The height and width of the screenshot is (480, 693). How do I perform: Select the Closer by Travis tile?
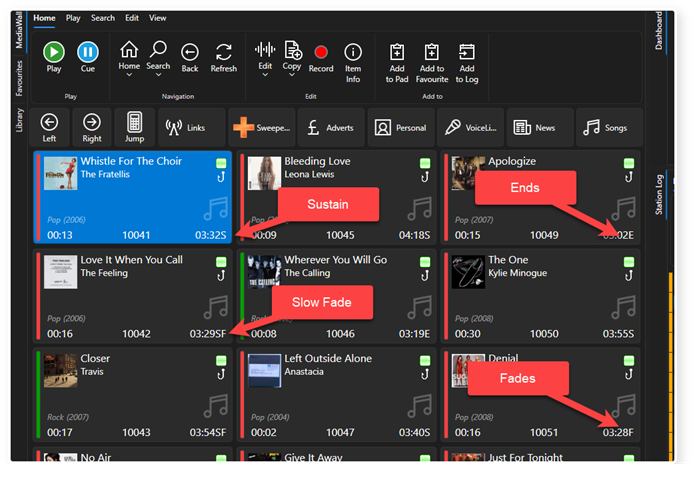point(133,395)
